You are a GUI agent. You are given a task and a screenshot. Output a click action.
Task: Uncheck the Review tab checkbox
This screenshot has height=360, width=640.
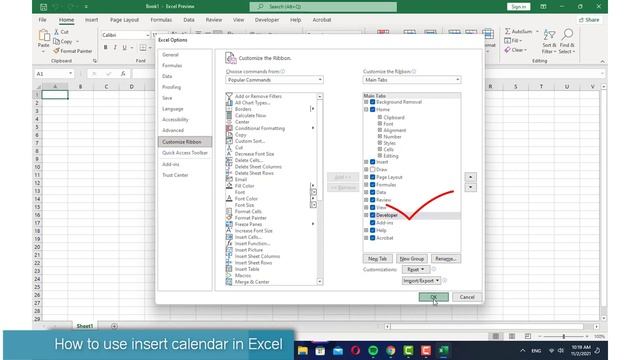(373, 200)
